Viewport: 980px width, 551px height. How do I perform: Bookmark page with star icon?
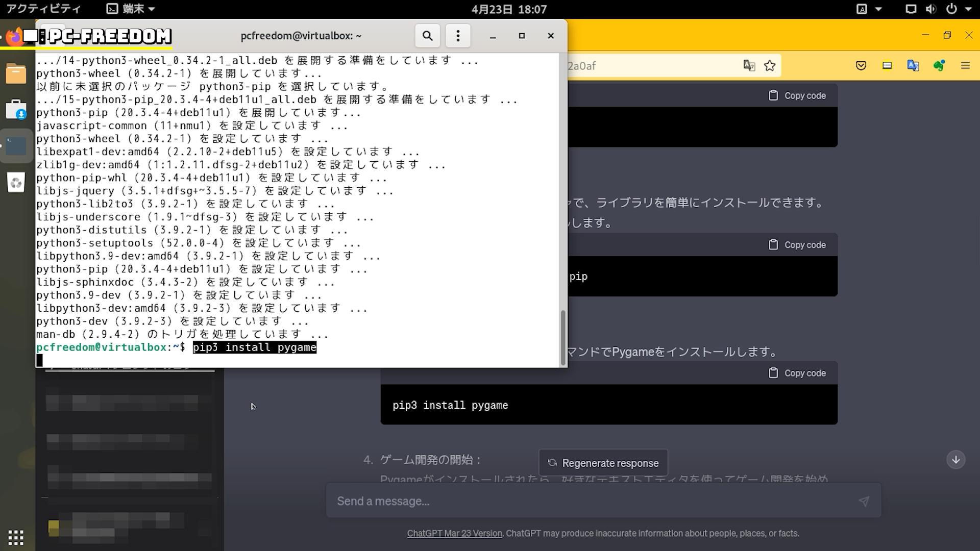(x=770, y=66)
